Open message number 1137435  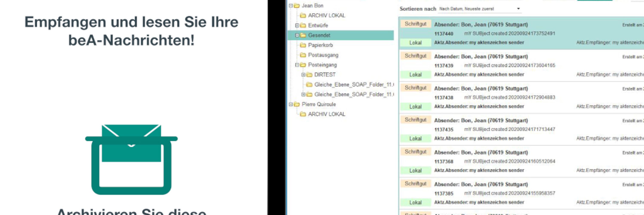click(x=521, y=129)
